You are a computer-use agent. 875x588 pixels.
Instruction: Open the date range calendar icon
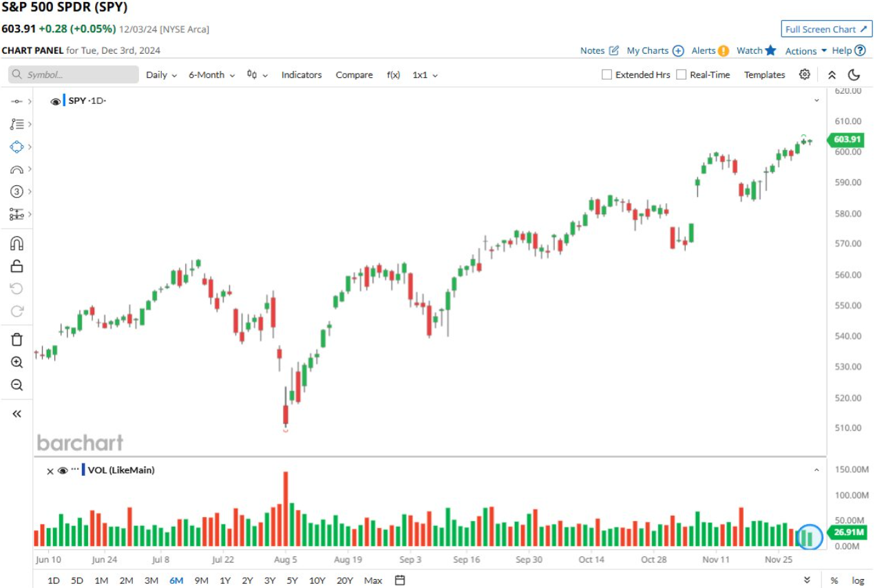(400, 580)
